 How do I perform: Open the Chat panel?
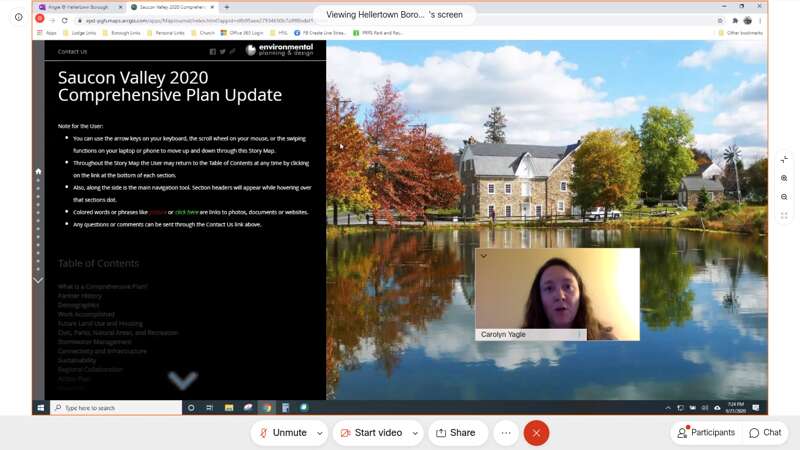pos(765,433)
